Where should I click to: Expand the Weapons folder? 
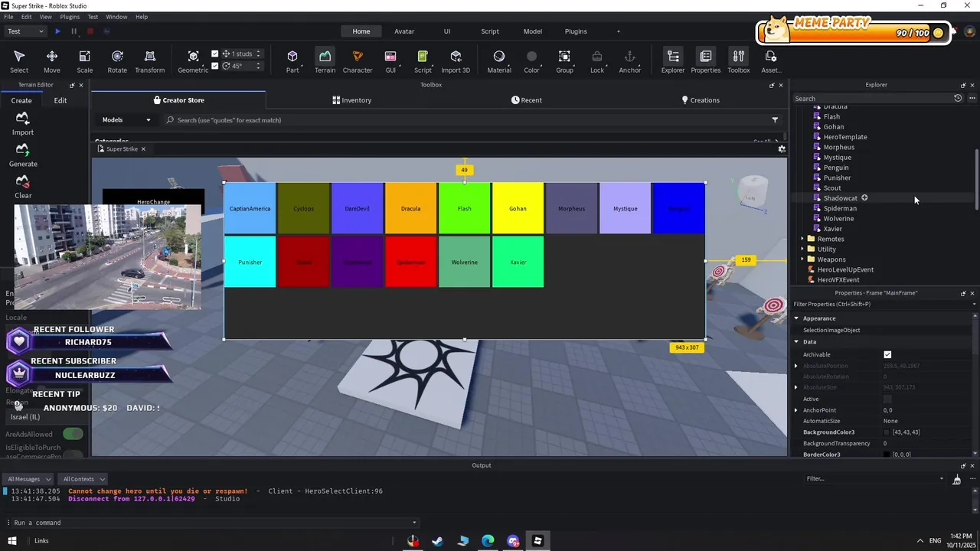tap(802, 259)
